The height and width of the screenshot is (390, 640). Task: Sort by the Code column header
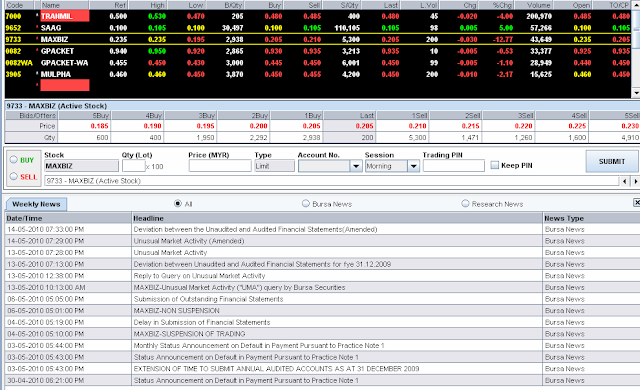pyautogui.click(x=19, y=5)
